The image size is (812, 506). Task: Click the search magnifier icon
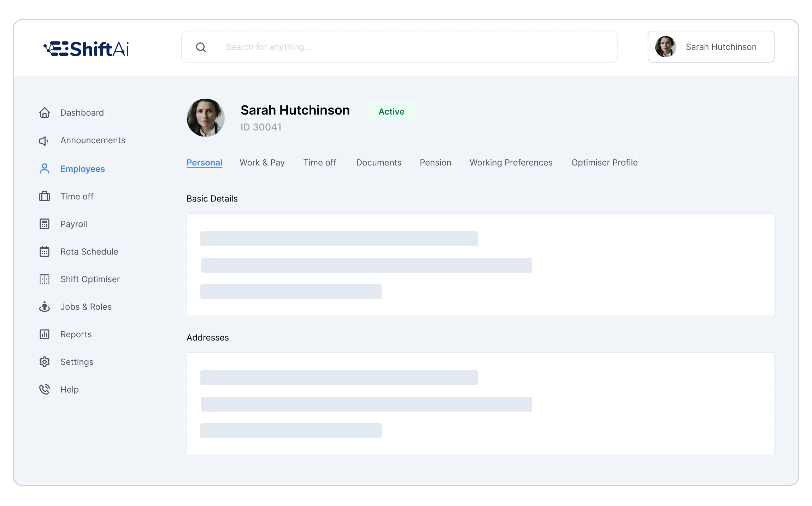click(201, 47)
